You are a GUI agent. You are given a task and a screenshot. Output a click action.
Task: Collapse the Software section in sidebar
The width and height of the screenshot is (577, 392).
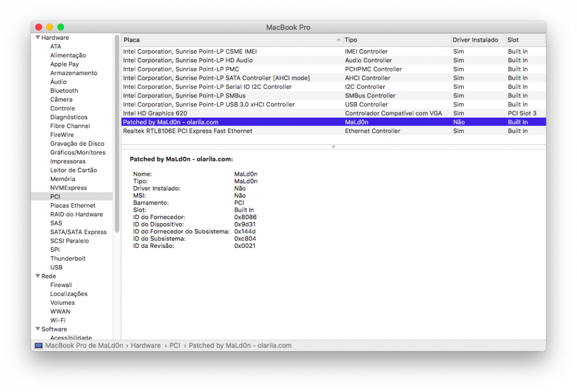point(38,330)
